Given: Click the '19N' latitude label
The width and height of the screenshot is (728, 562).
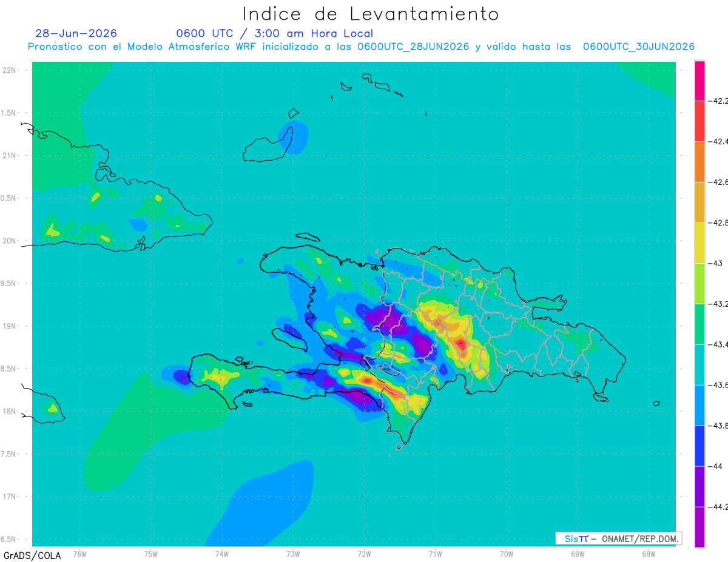Looking at the screenshot, I should click(x=9, y=326).
